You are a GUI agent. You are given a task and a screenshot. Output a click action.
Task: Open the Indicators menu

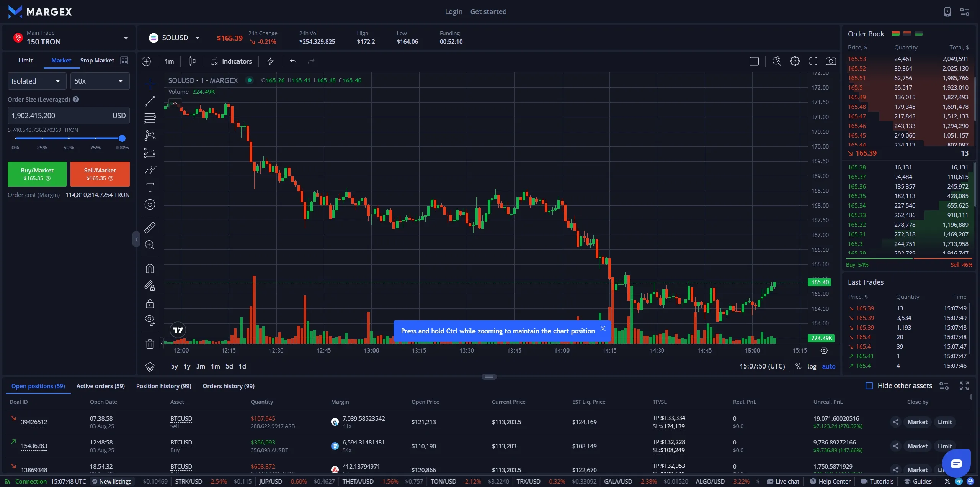pyautogui.click(x=232, y=61)
